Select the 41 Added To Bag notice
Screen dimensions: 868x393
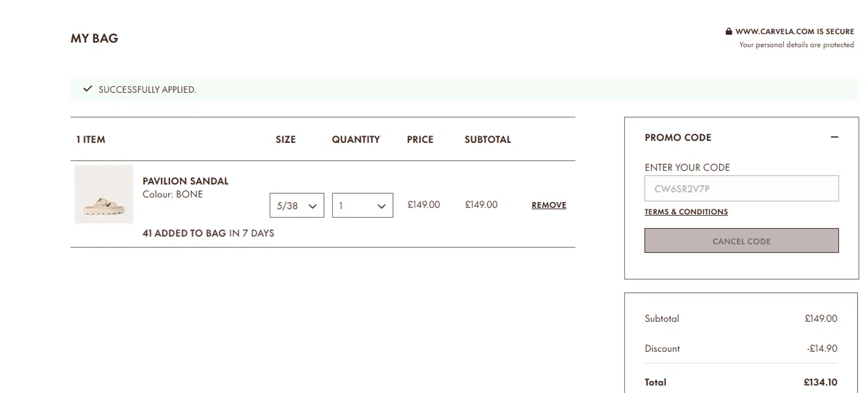208,233
